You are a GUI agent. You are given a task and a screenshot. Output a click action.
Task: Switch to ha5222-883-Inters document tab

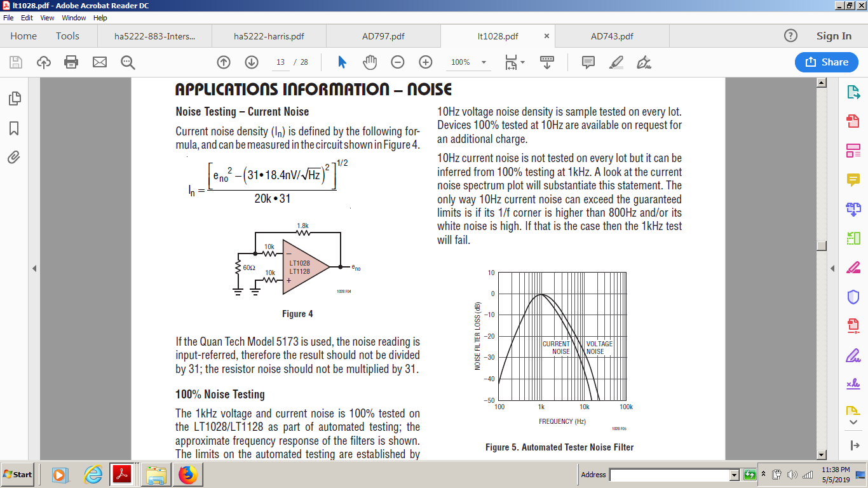tap(155, 36)
